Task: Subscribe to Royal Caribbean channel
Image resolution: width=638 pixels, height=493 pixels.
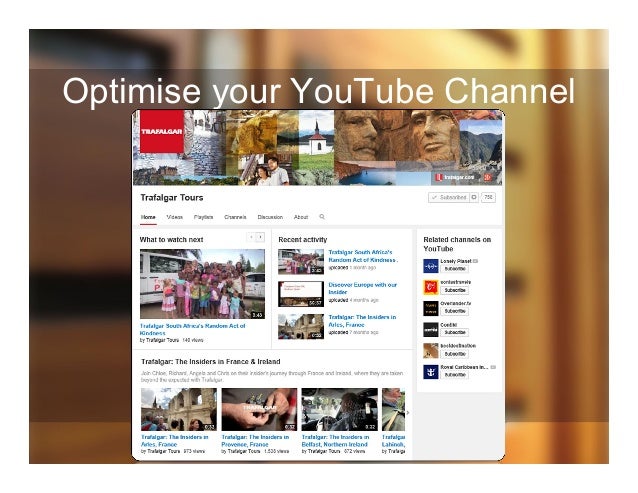Action: (454, 375)
